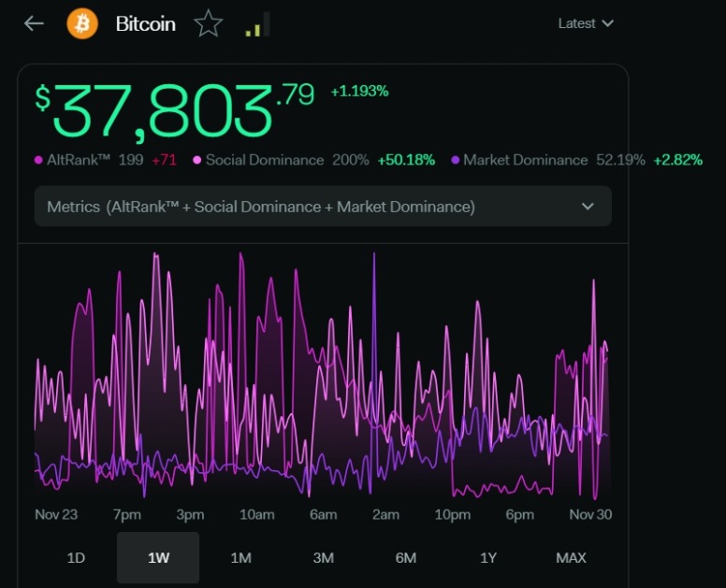Show the 1Y time range
The height and width of the screenshot is (588, 726).
click(x=488, y=558)
